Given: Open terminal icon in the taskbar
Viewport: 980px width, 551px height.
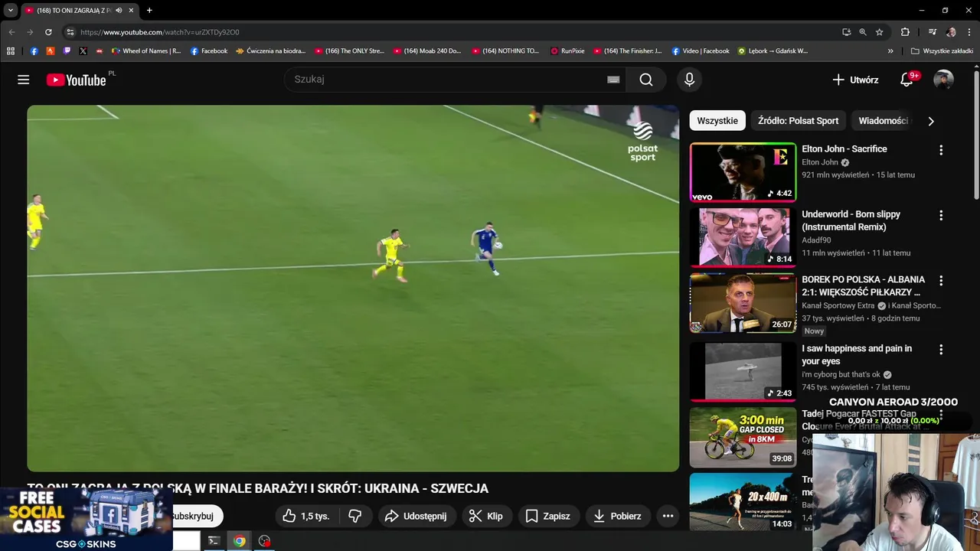Looking at the screenshot, I should tap(214, 541).
